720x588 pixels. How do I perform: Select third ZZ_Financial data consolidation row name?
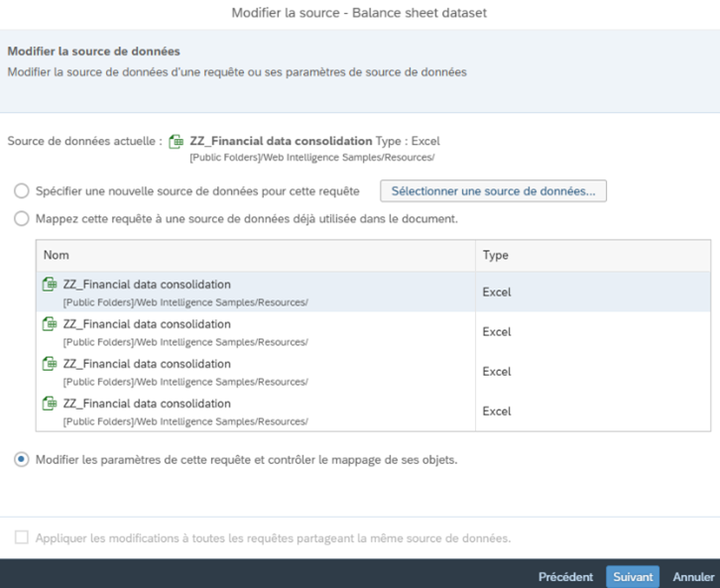[x=147, y=364]
